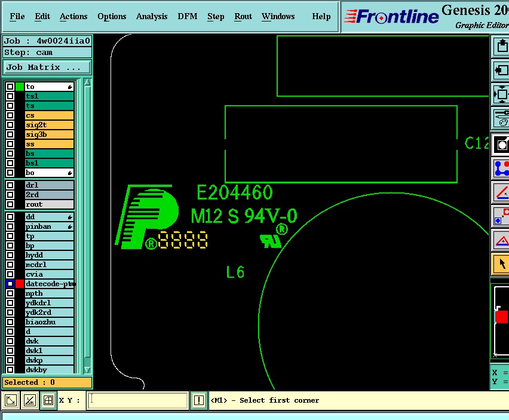Select the blue connected dots net tool
This screenshot has width=509, height=420.
point(501,168)
